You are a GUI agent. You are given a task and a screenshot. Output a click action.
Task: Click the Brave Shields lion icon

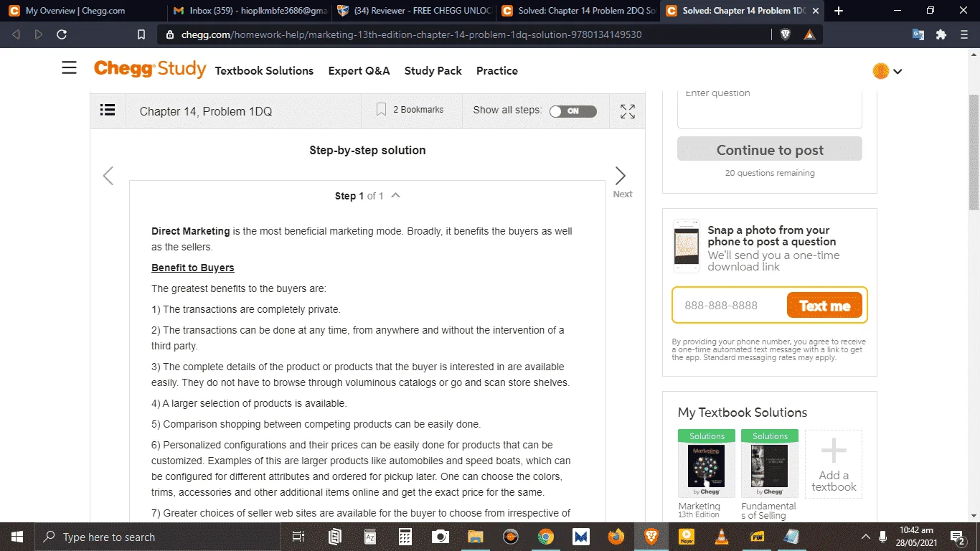[x=786, y=34]
